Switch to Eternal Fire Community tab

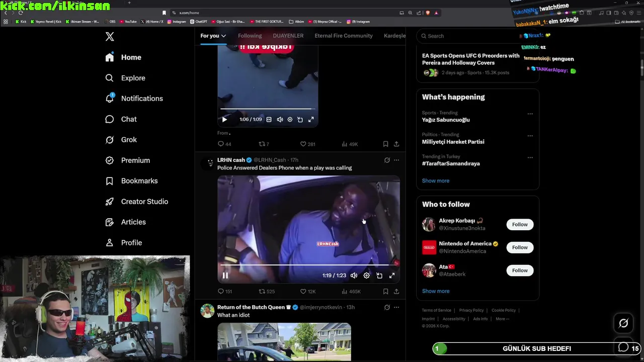point(344,36)
